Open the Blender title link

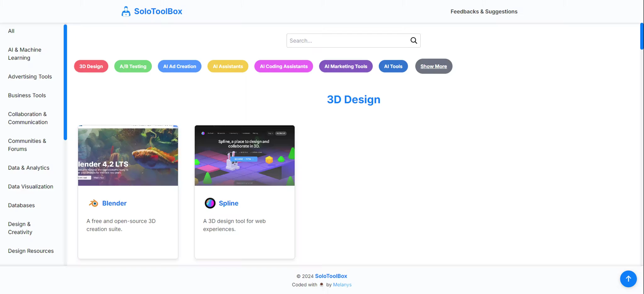pos(114,203)
